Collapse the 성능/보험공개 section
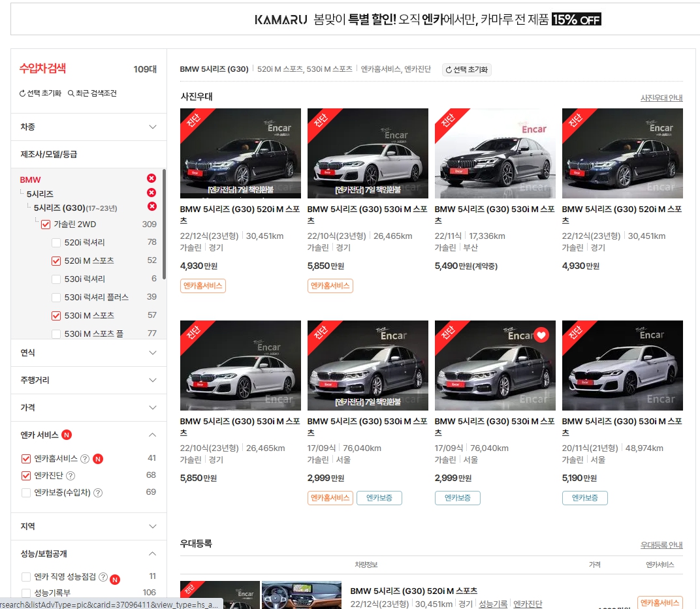Screen dimensions: 700x609 click(x=152, y=554)
